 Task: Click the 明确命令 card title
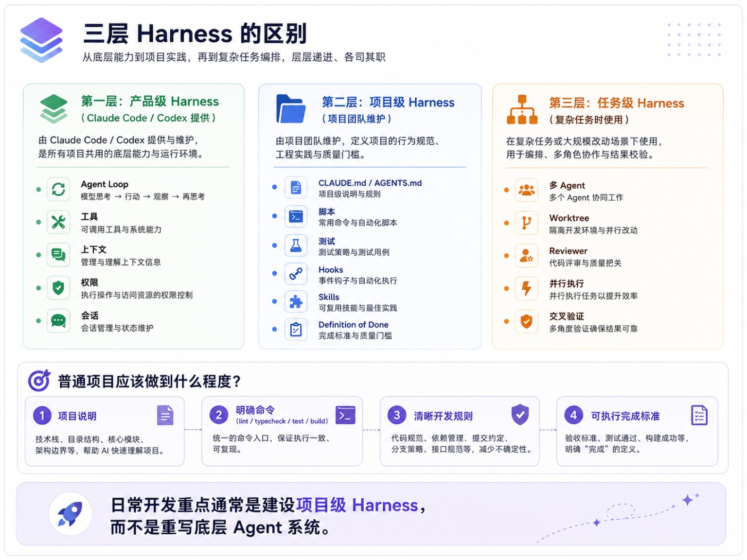click(x=255, y=410)
